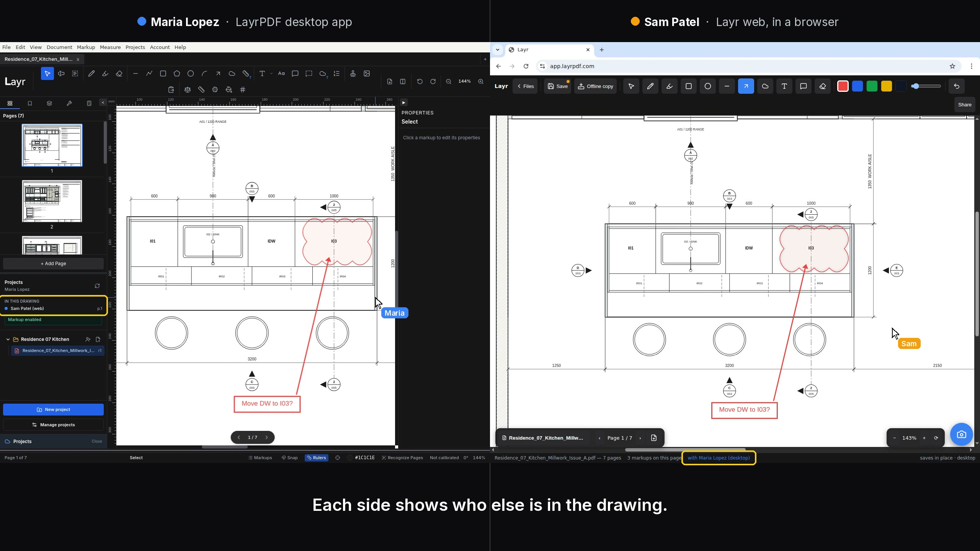Open the browser tab list dropdown chevron
The height and width of the screenshot is (551, 980).
497,50
